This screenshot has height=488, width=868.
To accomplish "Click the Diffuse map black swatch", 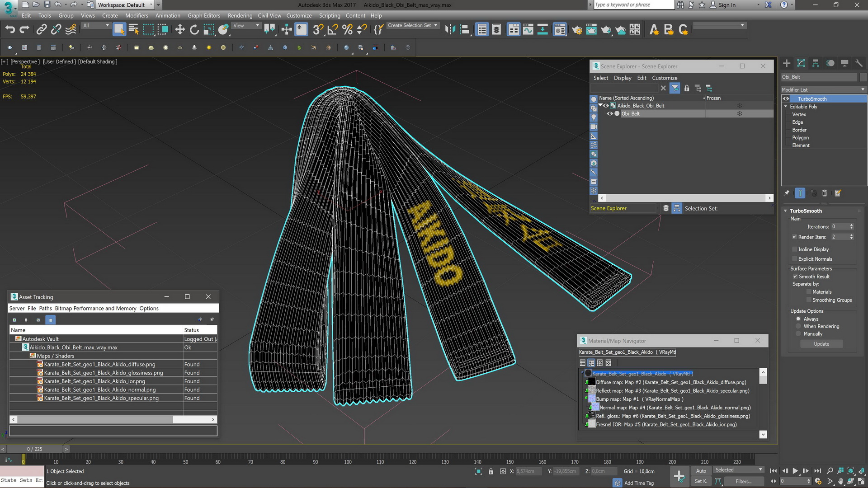I will pos(591,382).
